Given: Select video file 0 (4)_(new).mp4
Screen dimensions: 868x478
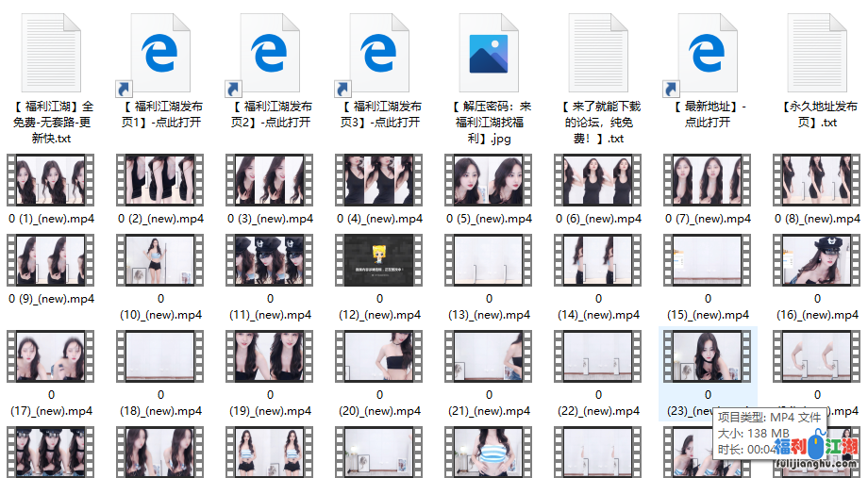Looking at the screenshot, I should click(x=379, y=181).
